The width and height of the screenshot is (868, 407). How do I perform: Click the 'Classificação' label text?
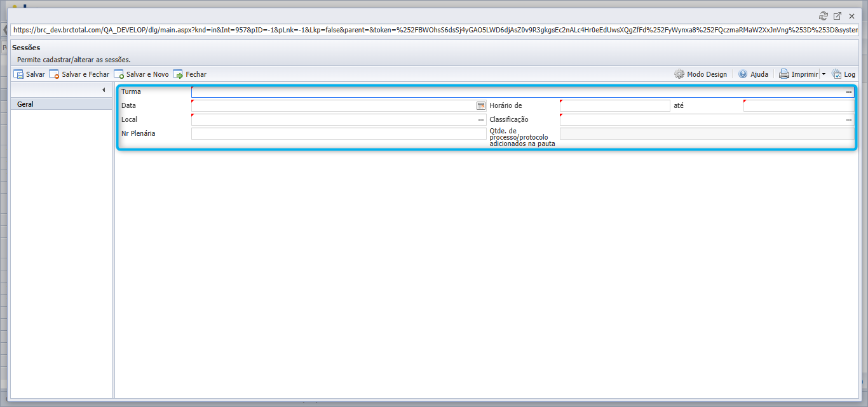509,119
